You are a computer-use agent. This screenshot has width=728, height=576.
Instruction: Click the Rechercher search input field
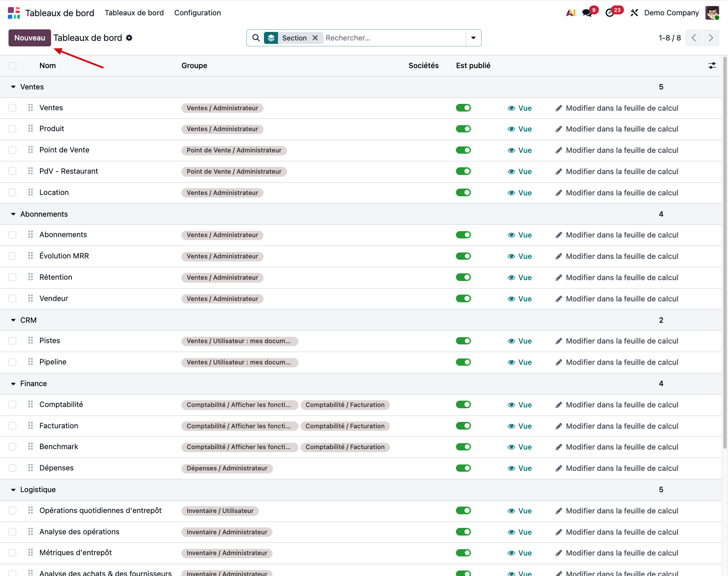click(394, 38)
